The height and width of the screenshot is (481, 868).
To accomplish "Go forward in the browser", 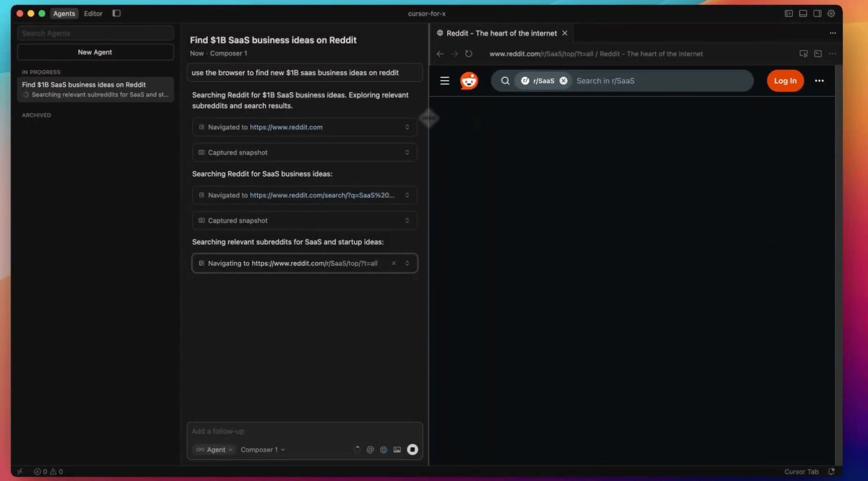I will point(454,54).
